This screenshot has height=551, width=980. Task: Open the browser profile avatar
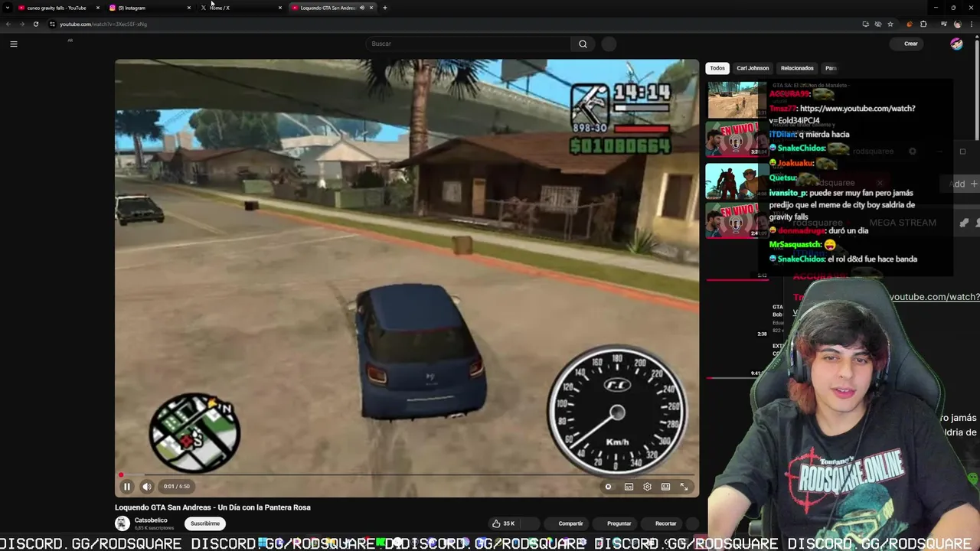(957, 24)
